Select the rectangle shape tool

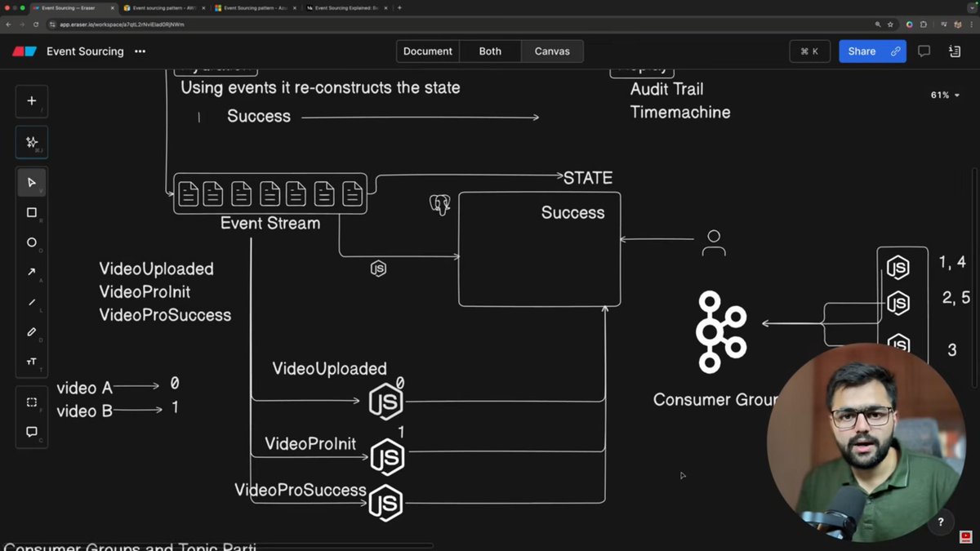point(31,212)
